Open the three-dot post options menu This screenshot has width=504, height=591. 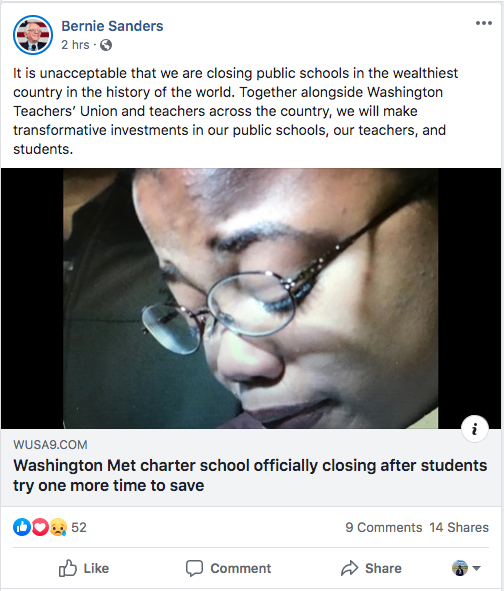(x=484, y=23)
